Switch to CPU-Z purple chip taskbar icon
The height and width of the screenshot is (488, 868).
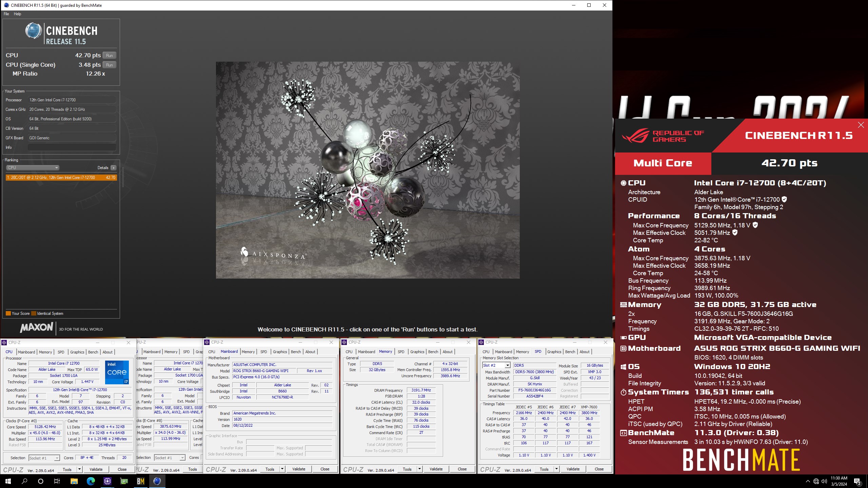coord(107,481)
